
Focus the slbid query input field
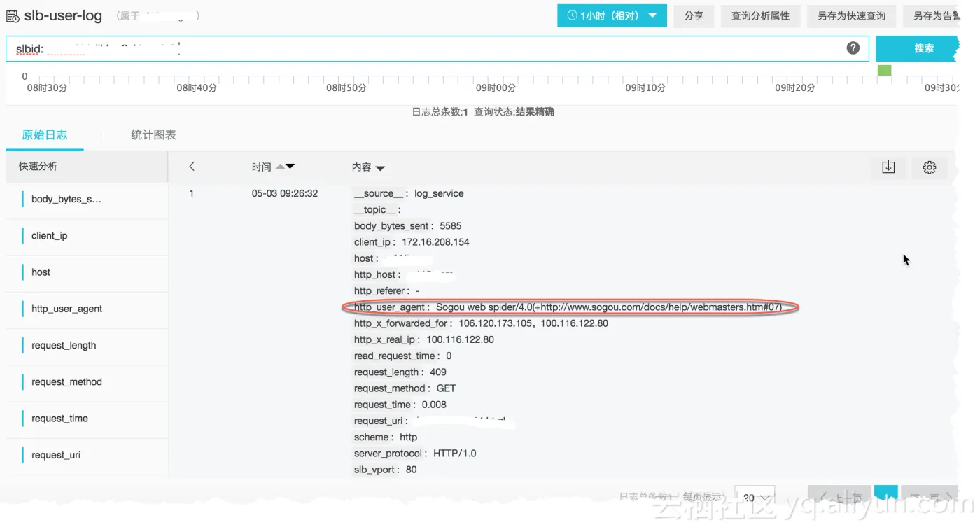[x=437, y=48]
